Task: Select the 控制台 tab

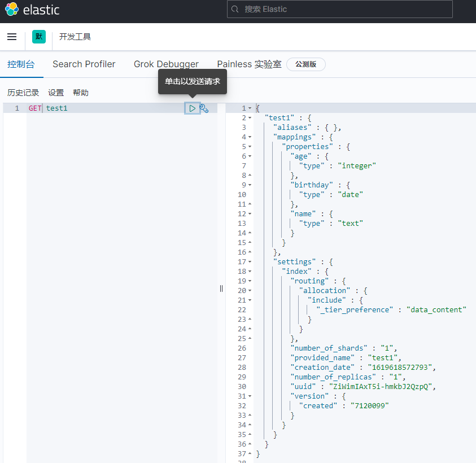Action: [x=21, y=64]
